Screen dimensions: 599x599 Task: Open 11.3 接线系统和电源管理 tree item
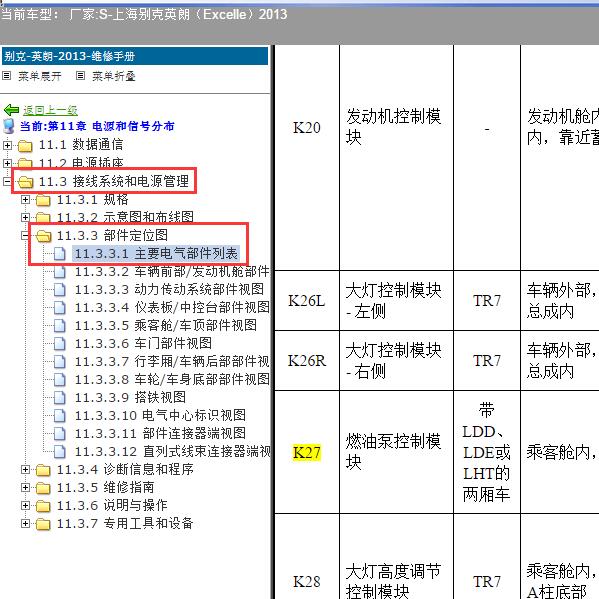tap(114, 181)
